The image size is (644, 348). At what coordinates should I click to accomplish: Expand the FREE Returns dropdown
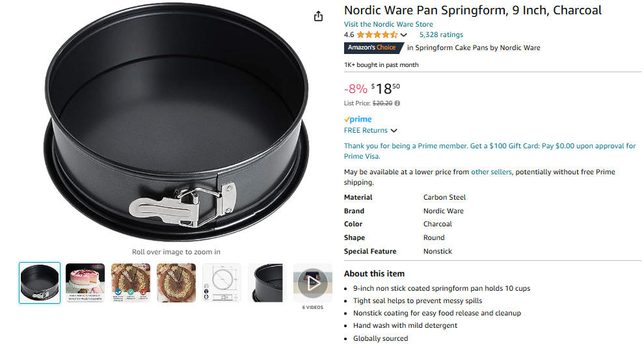394,131
